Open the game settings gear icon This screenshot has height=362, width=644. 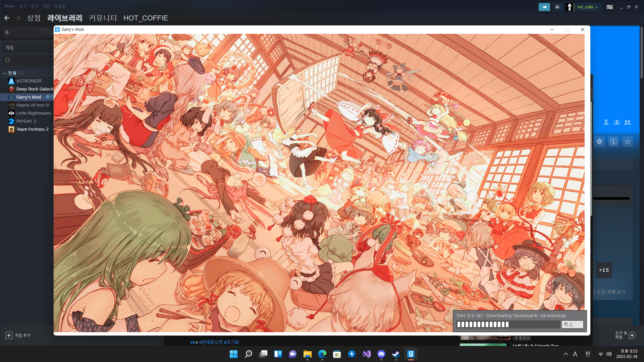(599, 141)
